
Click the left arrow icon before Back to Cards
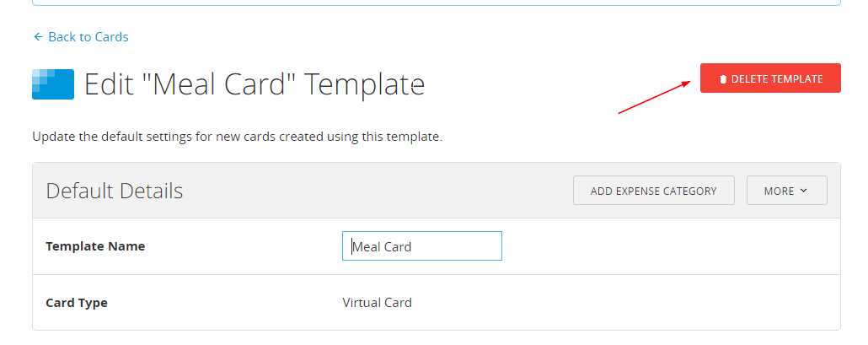tap(37, 37)
